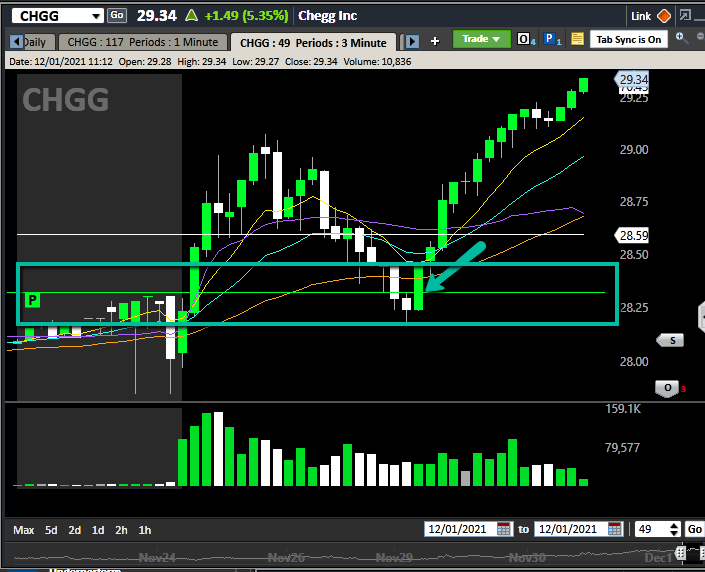
Task: Click the Close: 29.34 readout
Action: (x=311, y=62)
